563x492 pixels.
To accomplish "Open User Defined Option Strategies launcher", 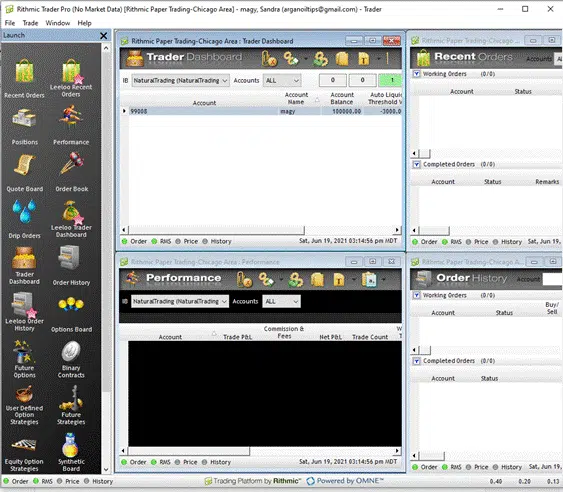I will click(x=24, y=405).
